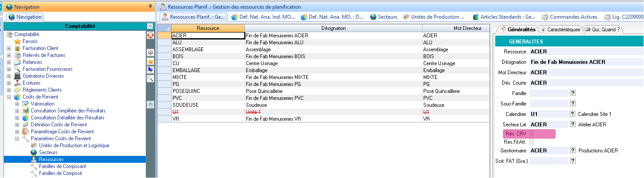Open the Commandes Actives tab
Image resolution: width=644 pixels, height=178 pixels.
tap(569, 17)
